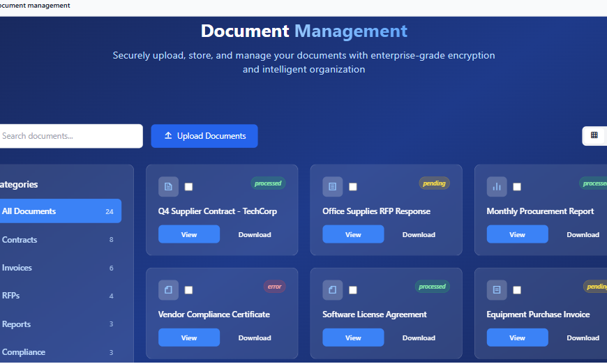The height and width of the screenshot is (364, 607).
Task: Focus the Search documents field
Action: click(70, 136)
